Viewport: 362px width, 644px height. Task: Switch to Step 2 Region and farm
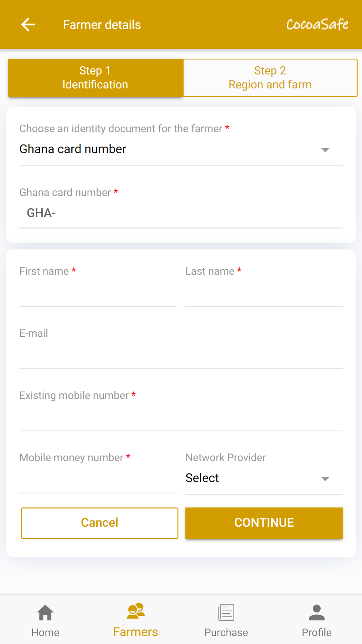pyautogui.click(x=270, y=78)
